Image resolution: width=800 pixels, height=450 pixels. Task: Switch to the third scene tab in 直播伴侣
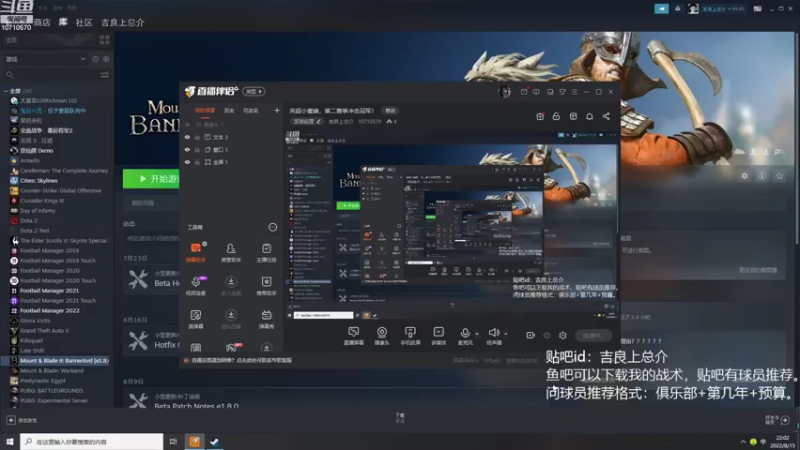[250, 110]
